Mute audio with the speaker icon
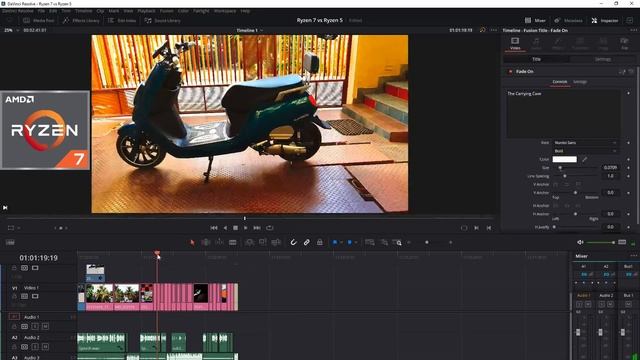Screen dimensions: 640x360 580,242
